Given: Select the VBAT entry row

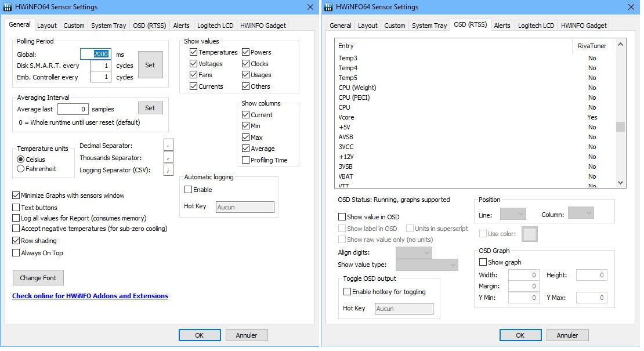Looking at the screenshot, I should (x=475, y=176).
